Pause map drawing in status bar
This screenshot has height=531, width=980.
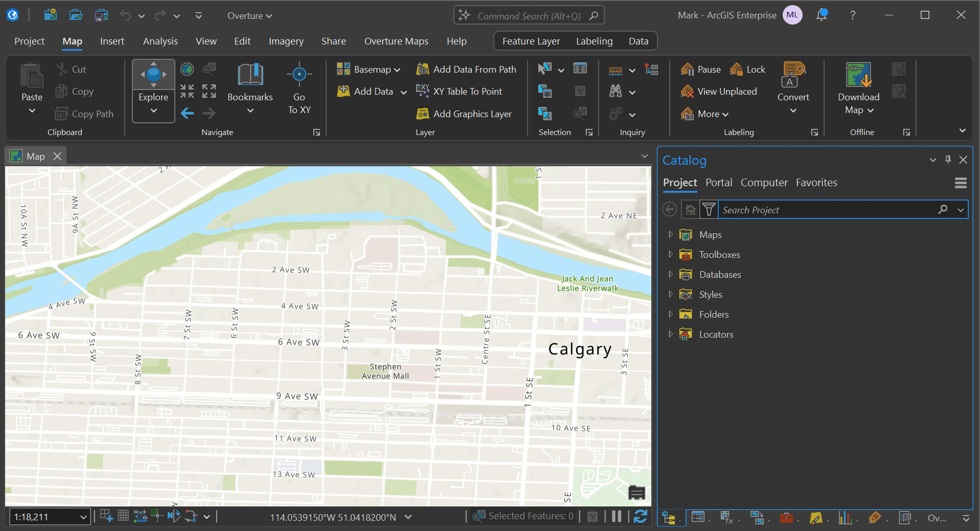pos(617,516)
